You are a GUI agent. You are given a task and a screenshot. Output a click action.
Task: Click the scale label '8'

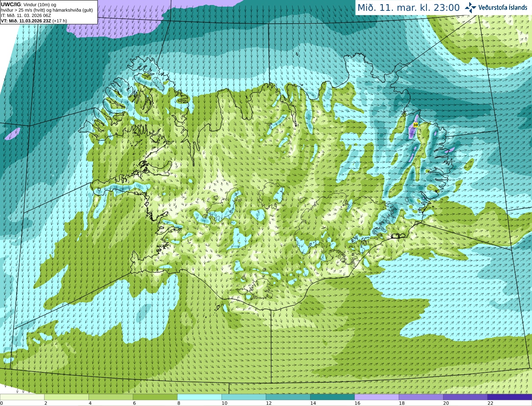point(179,403)
